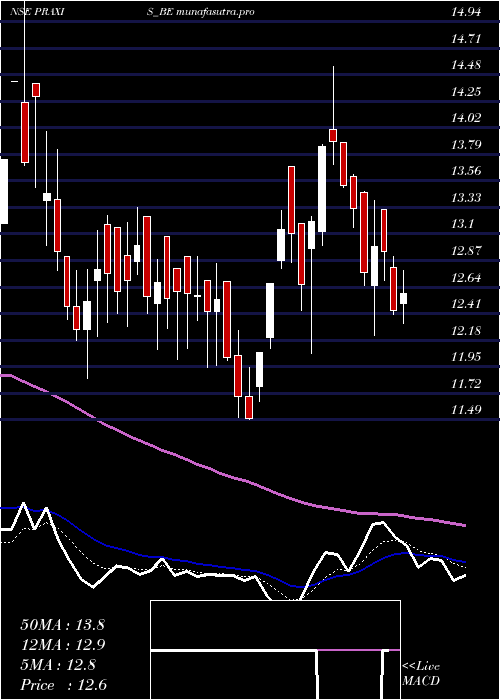Click the tall white candle peaking near 13.79
500x700 pixels.
point(322,189)
